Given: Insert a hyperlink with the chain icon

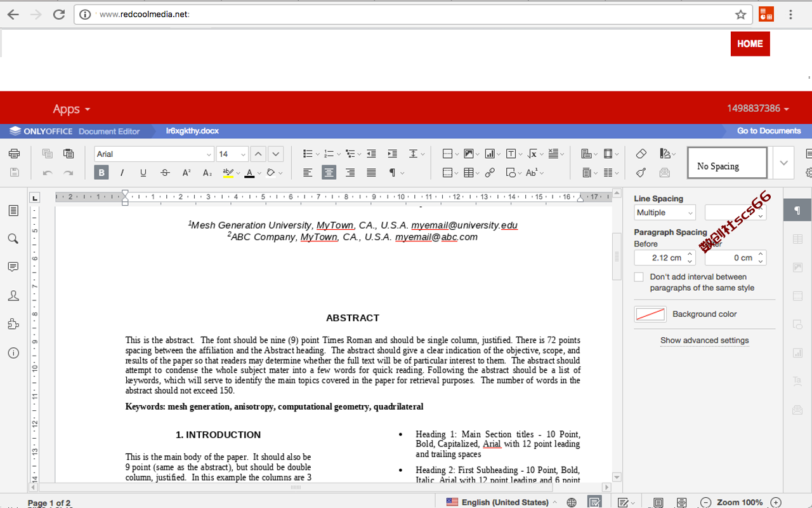Looking at the screenshot, I should [490, 173].
